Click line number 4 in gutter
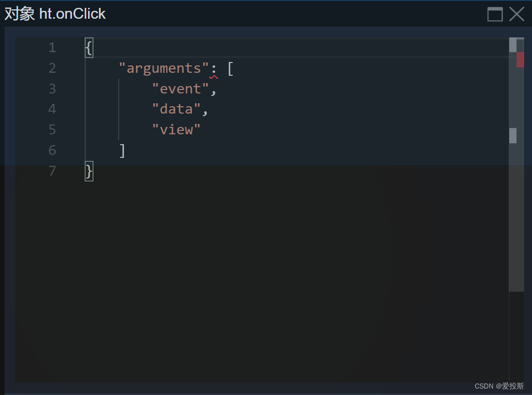 pos(52,109)
